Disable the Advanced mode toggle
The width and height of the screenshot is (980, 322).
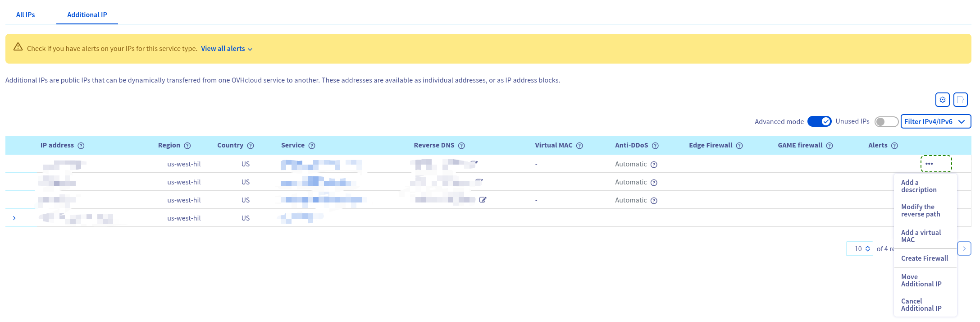(x=819, y=121)
